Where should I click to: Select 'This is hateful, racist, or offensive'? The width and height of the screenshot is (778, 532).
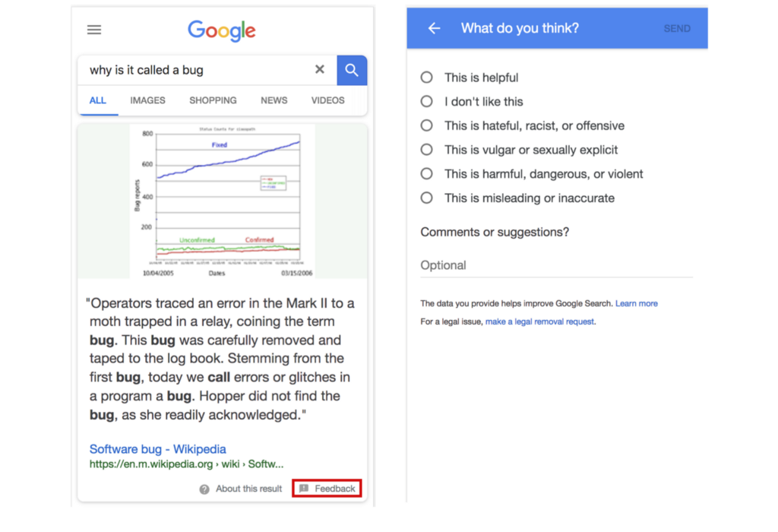click(427, 125)
